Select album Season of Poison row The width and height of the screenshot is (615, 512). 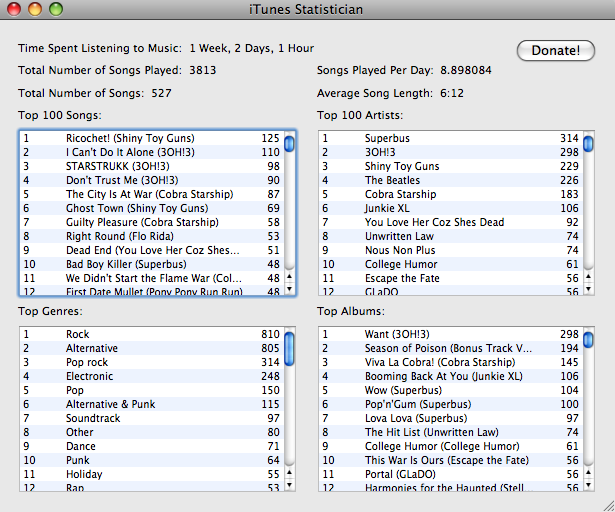pyautogui.click(x=451, y=348)
